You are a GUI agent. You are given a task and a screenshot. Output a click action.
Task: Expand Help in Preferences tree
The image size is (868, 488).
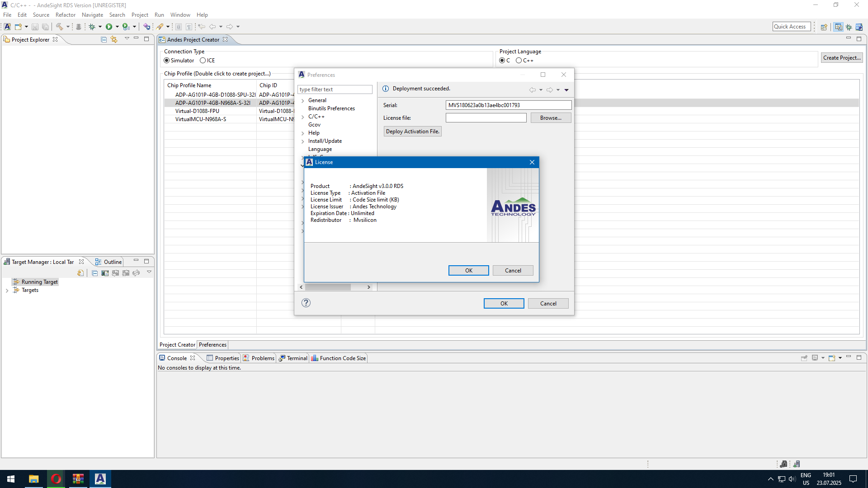coord(303,133)
